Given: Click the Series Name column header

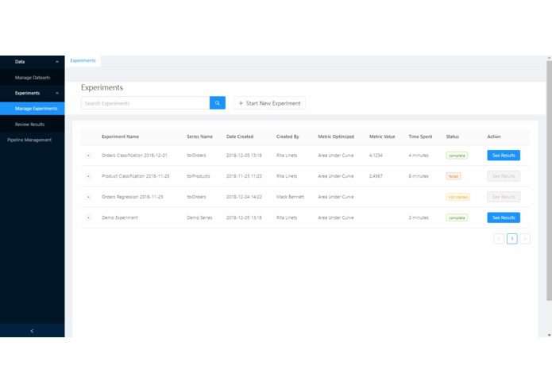Looking at the screenshot, I should coord(199,136).
